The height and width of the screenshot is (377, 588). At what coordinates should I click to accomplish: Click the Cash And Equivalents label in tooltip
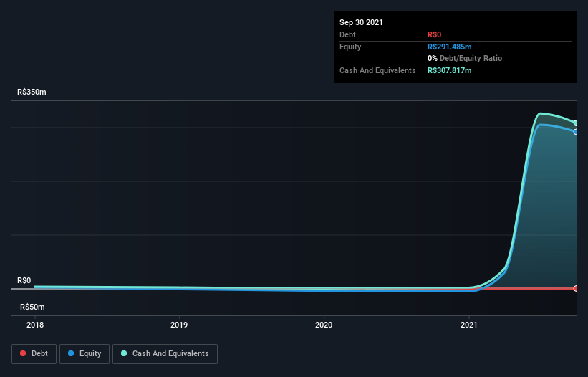[377, 70]
